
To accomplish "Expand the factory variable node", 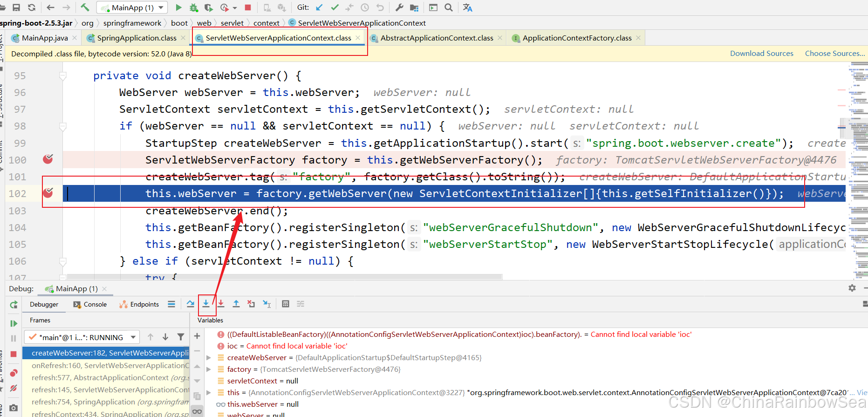I will pos(209,369).
